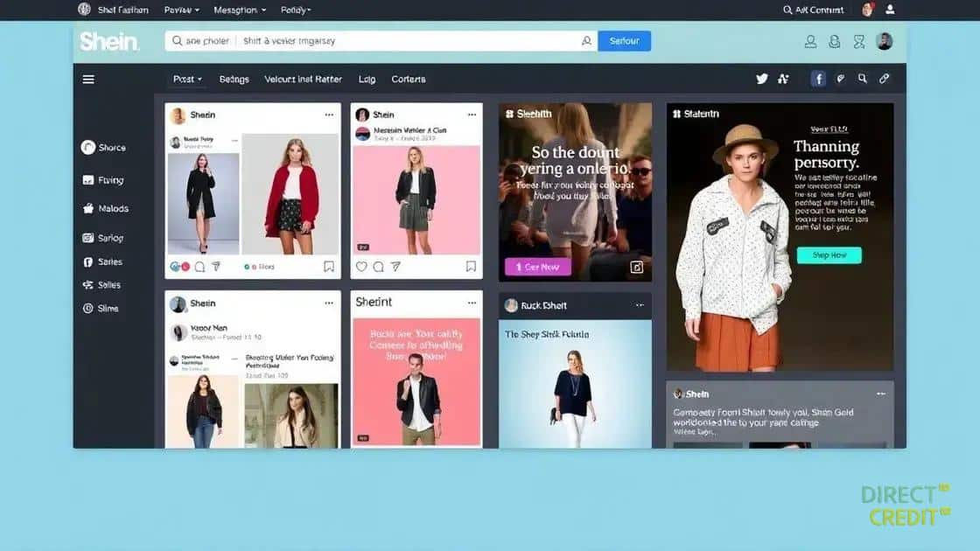
Task: Share the pink background post
Action: [x=395, y=267]
